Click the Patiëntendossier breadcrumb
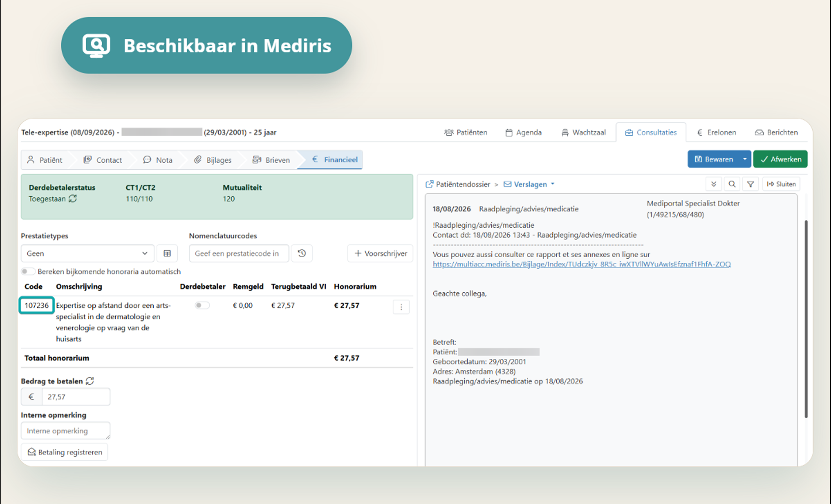This screenshot has height=504, width=831. (x=463, y=184)
